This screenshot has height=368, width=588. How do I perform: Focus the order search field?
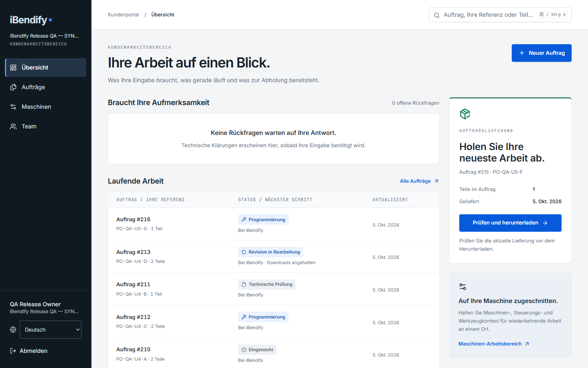(x=500, y=15)
